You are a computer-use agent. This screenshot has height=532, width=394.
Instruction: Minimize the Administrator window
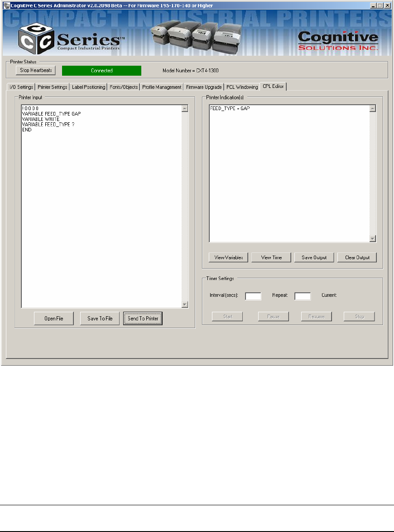[373, 5]
